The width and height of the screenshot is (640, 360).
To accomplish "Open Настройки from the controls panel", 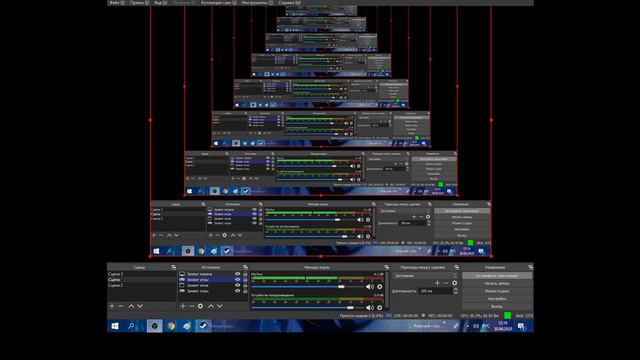I will pyautogui.click(x=497, y=299).
